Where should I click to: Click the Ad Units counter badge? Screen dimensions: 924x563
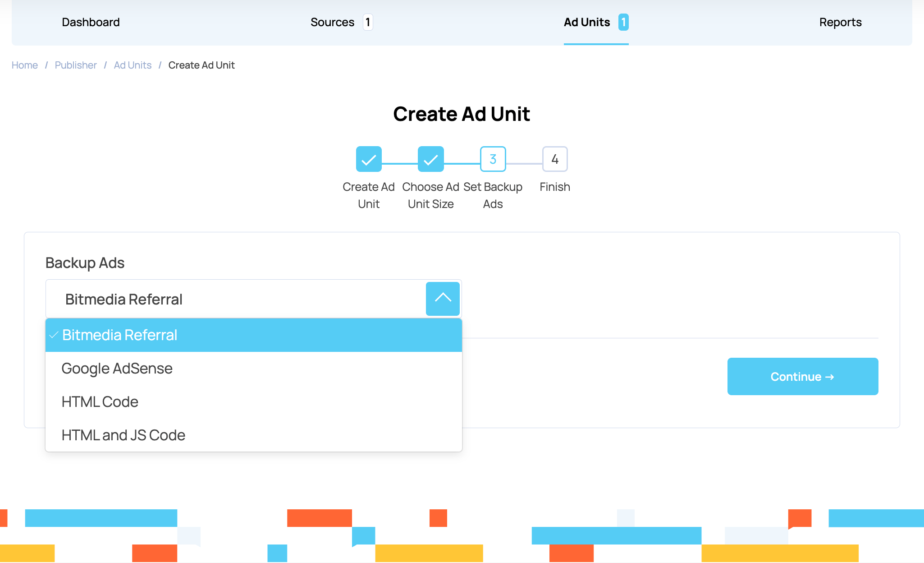point(623,22)
